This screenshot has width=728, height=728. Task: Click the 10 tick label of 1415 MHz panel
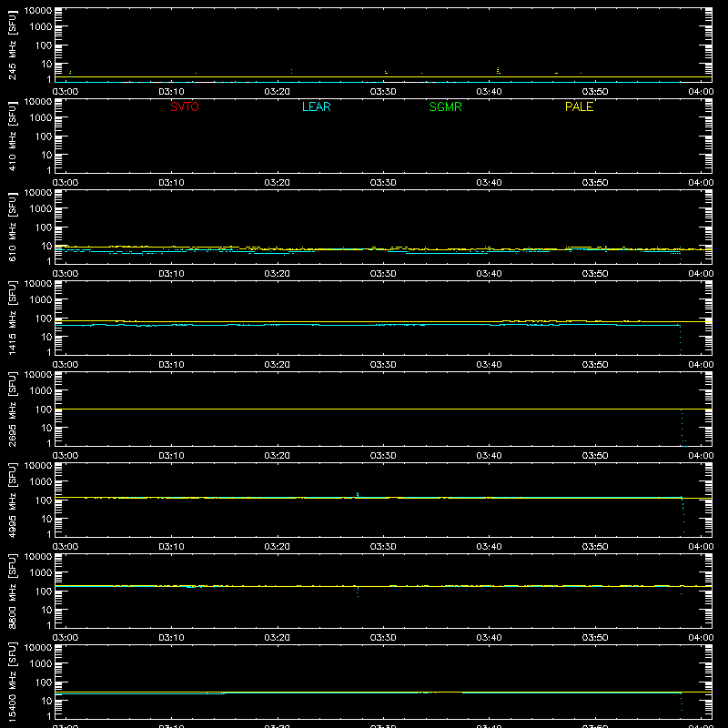point(46,337)
